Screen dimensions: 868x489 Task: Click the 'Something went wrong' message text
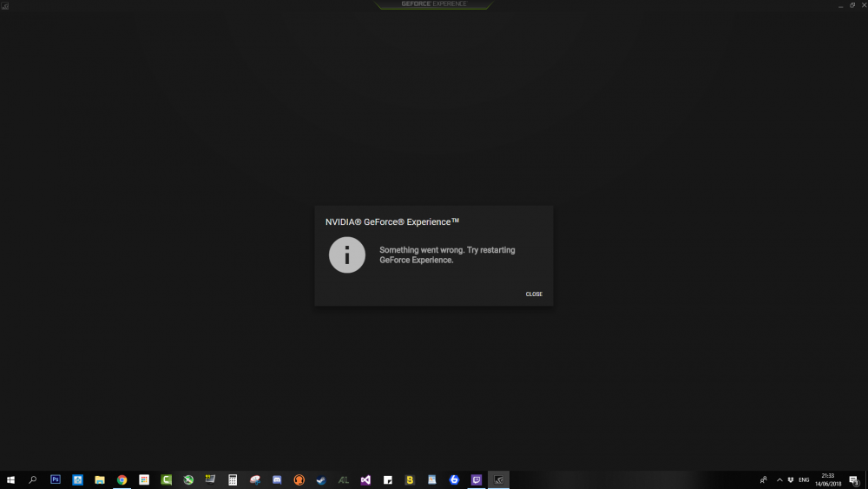(x=447, y=254)
